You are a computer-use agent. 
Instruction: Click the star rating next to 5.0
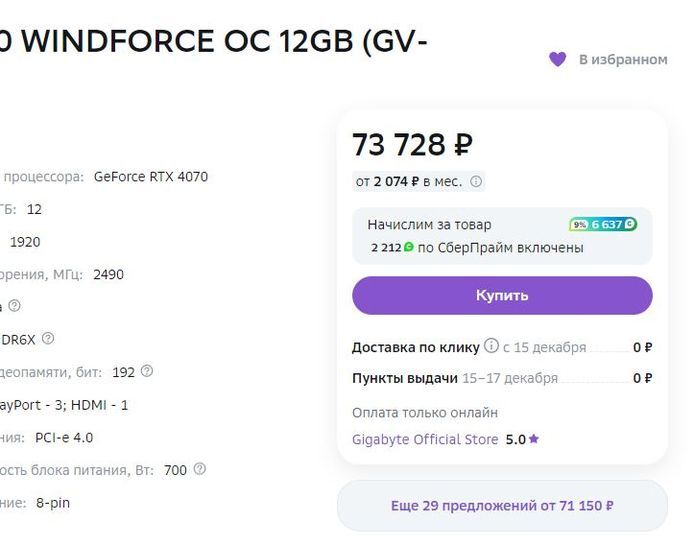[x=534, y=440]
